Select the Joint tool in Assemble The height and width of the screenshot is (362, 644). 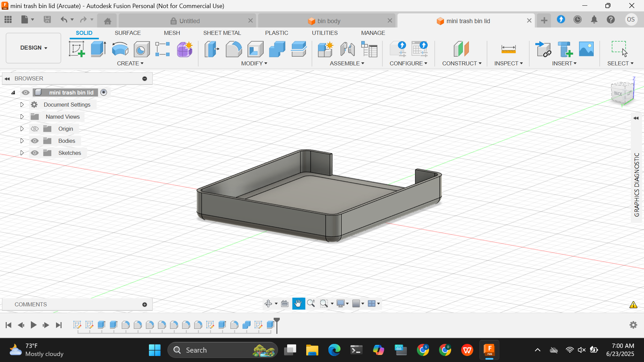click(x=347, y=49)
